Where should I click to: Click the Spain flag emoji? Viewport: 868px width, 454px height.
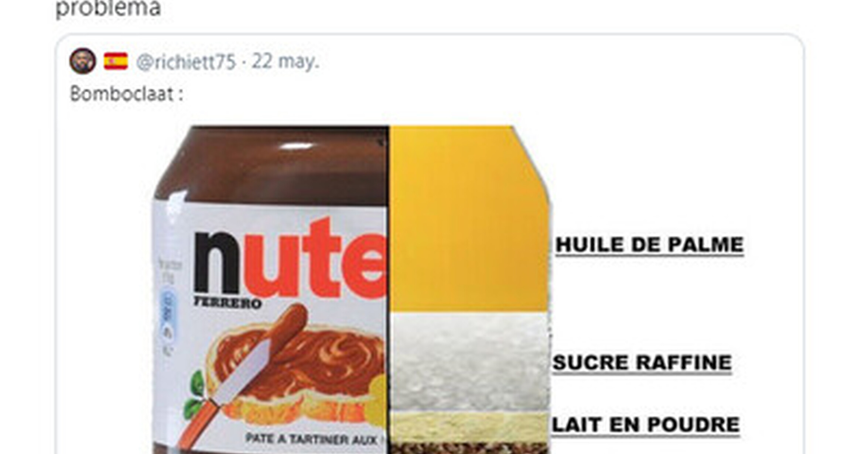tap(116, 61)
